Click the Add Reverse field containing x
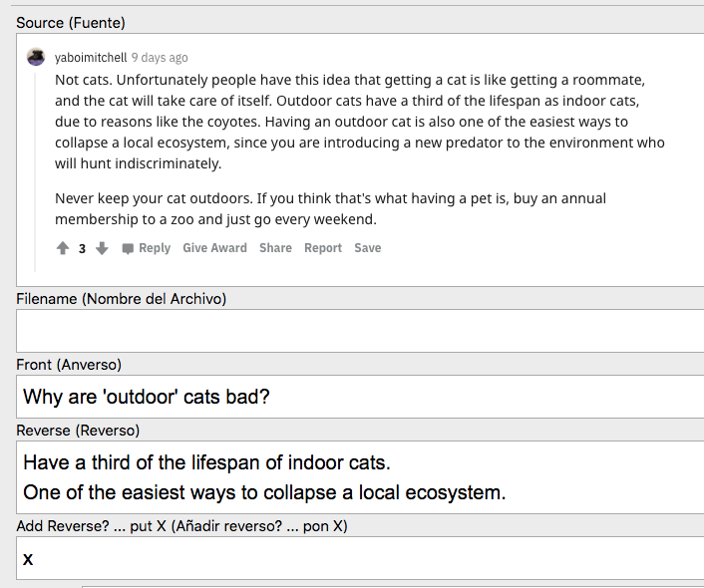Image resolution: width=704 pixels, height=588 pixels. [x=359, y=558]
